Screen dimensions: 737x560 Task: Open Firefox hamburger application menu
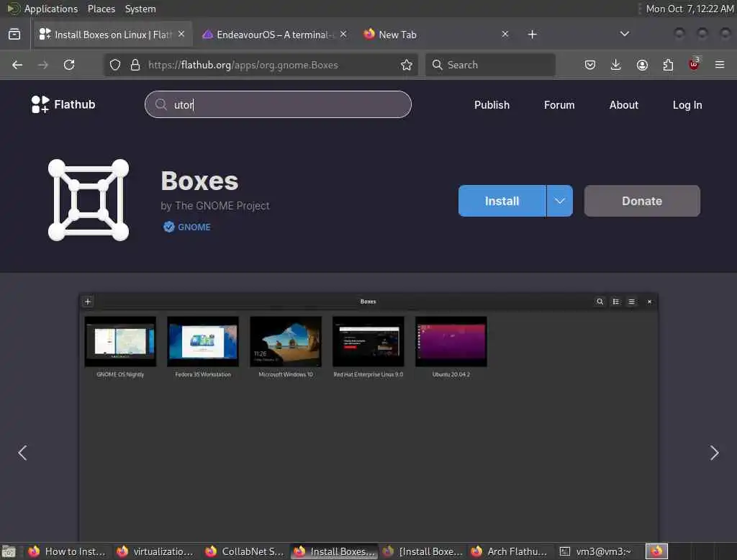720,65
